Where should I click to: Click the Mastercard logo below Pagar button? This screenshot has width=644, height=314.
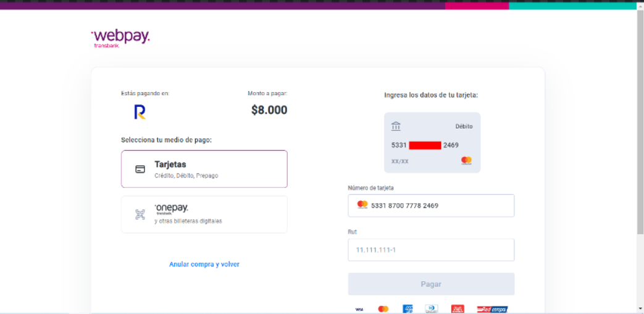[x=383, y=309]
